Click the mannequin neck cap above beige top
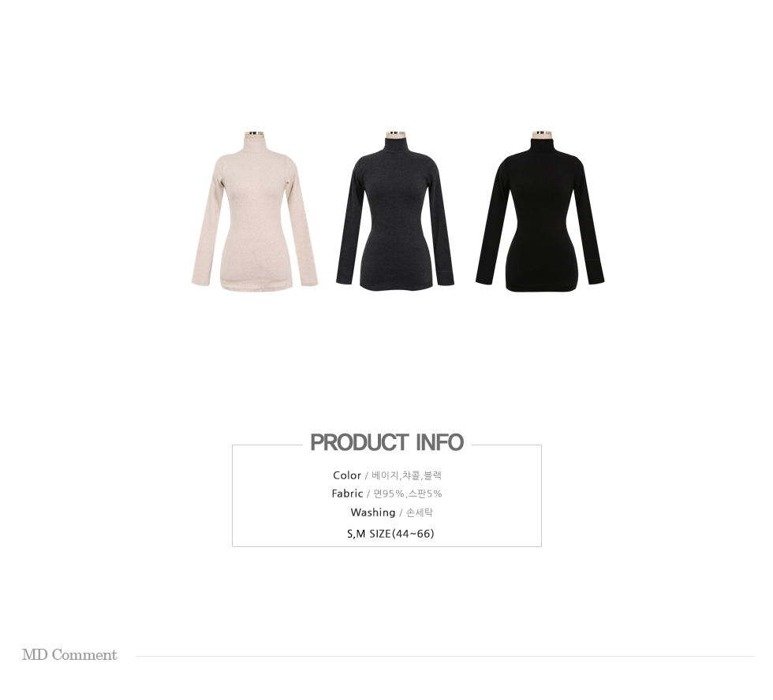The width and height of the screenshot is (773, 700). tap(255, 133)
